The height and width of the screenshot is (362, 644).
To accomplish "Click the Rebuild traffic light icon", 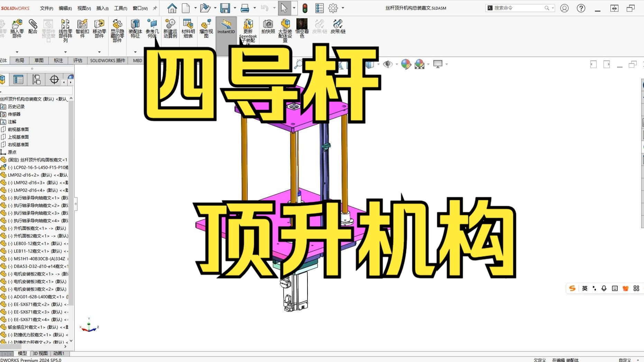I will (305, 8).
